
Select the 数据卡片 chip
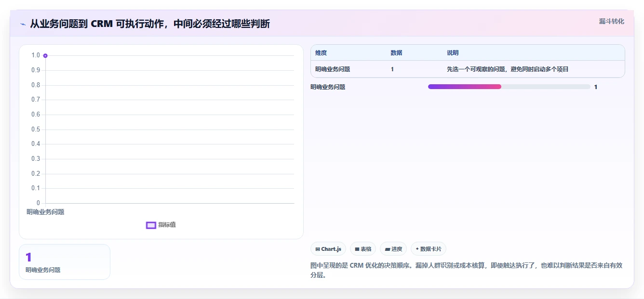(x=429, y=249)
